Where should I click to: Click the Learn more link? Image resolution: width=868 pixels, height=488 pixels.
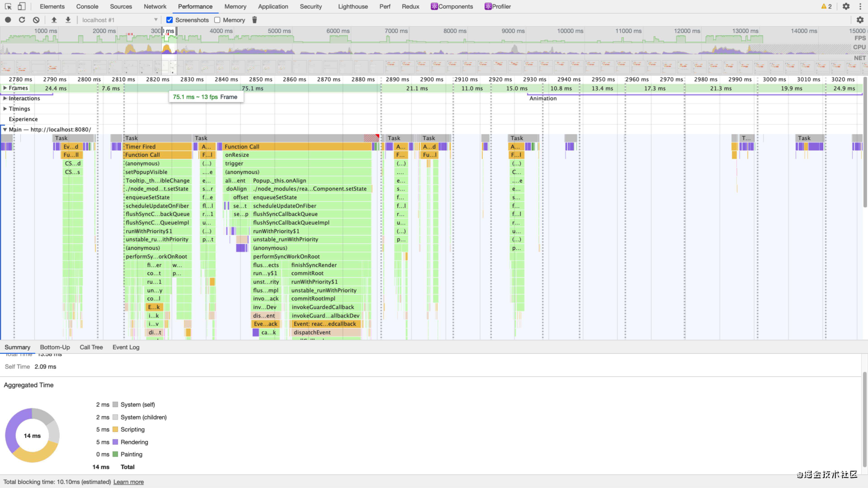[128, 482]
